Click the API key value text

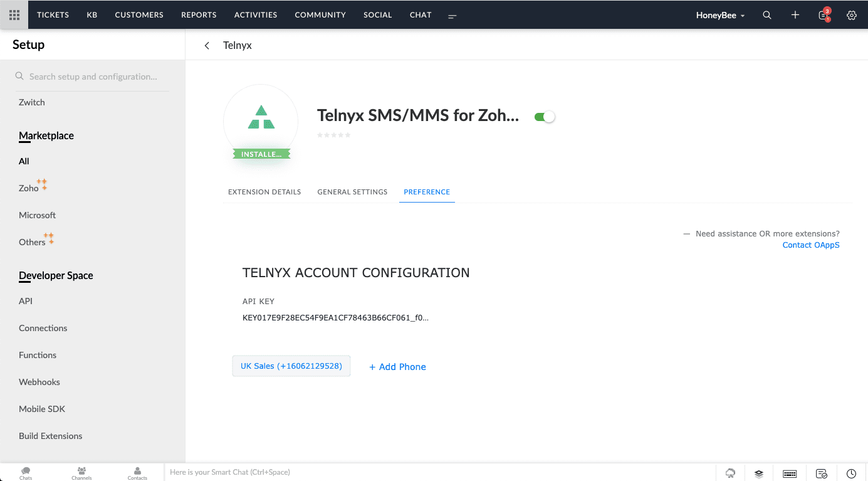[335, 318]
